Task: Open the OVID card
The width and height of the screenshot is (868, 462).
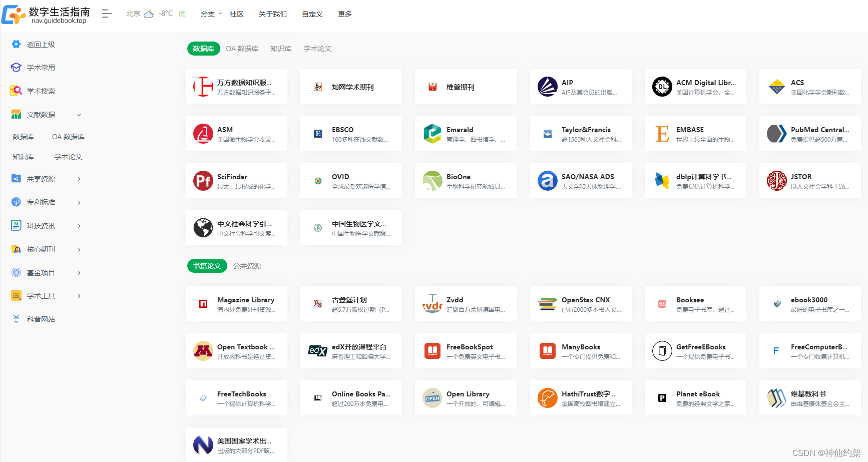Action: click(x=351, y=181)
